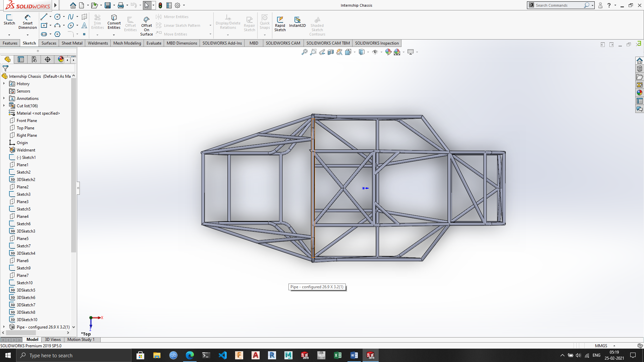
Task: Click Zoom to Fit icon
Action: (304, 52)
